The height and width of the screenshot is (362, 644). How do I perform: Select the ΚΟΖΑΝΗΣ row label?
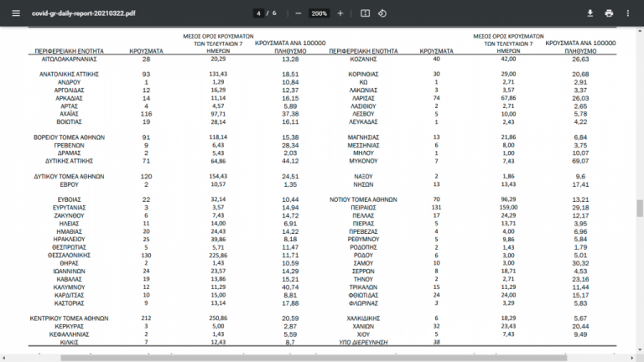click(x=363, y=59)
